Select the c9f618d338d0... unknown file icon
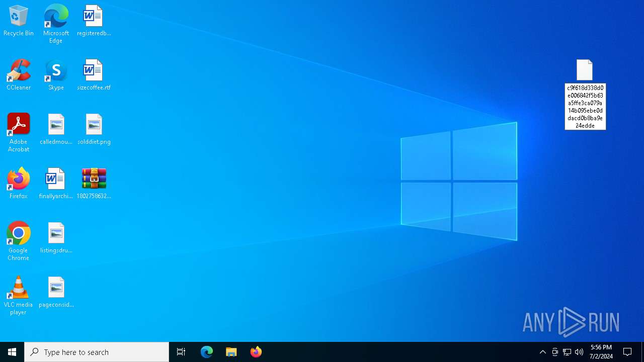 (x=585, y=70)
